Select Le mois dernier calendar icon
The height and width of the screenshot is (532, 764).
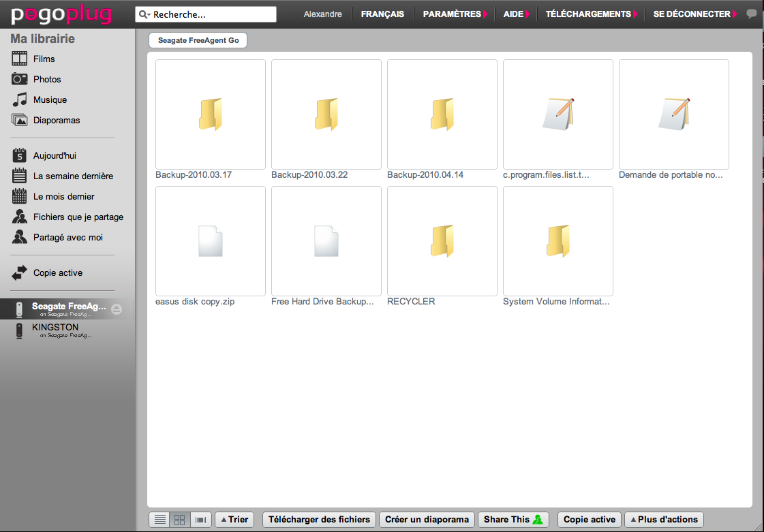point(20,196)
